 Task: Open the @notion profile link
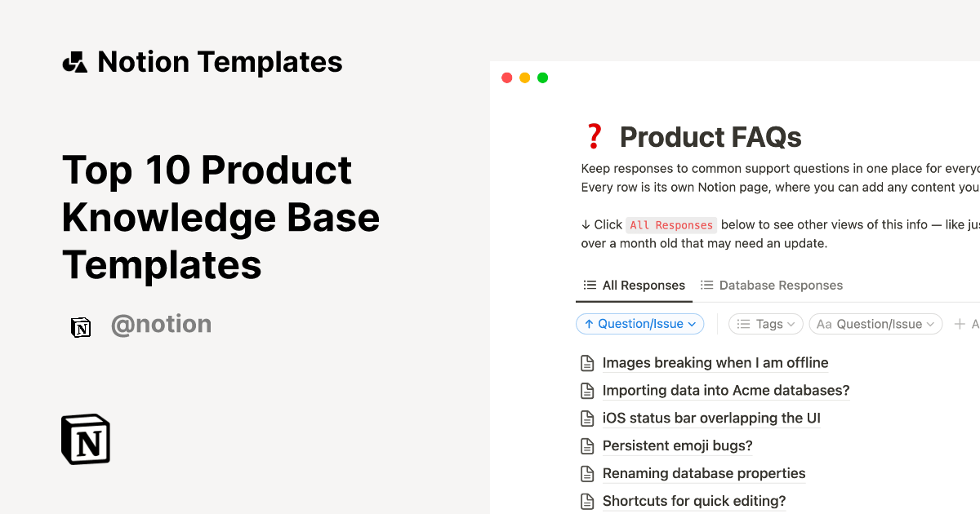coord(161,324)
